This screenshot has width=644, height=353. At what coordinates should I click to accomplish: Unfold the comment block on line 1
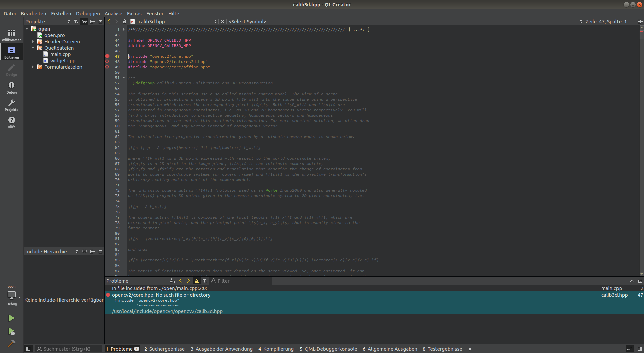(x=124, y=30)
